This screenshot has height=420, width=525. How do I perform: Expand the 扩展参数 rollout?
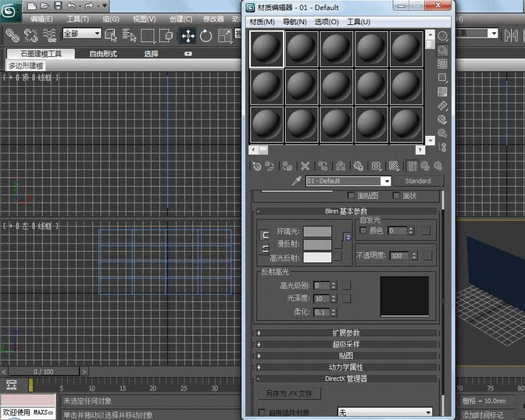coord(346,333)
